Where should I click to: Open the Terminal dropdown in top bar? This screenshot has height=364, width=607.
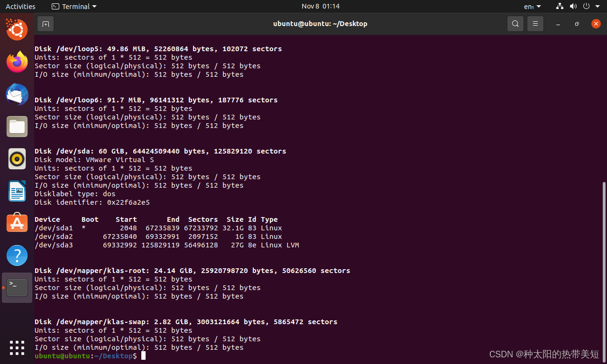(x=74, y=6)
